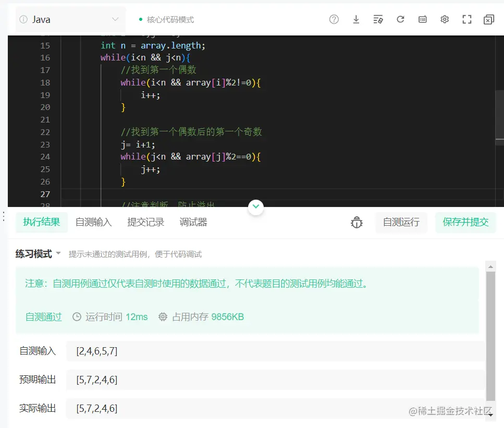Image resolution: width=504 pixels, height=428 pixels.
Task: Click line 18 while array[i]%2!=0
Action: pos(191,83)
